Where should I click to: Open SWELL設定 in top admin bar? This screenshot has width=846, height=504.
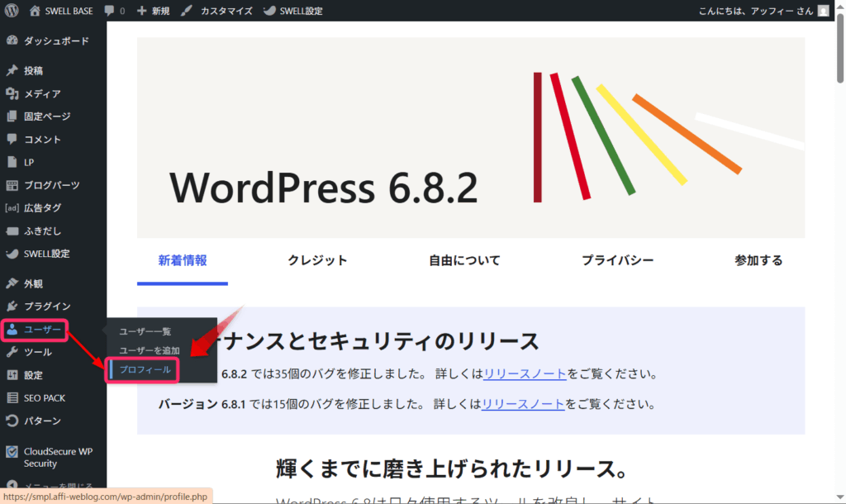pos(293,10)
